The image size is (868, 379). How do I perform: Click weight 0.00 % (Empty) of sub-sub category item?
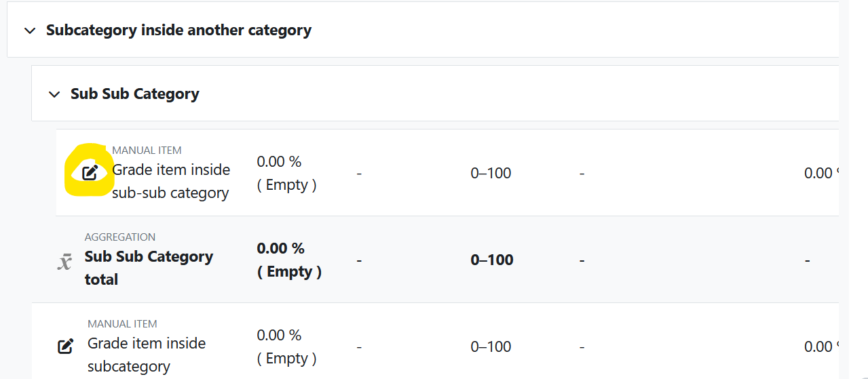click(286, 173)
